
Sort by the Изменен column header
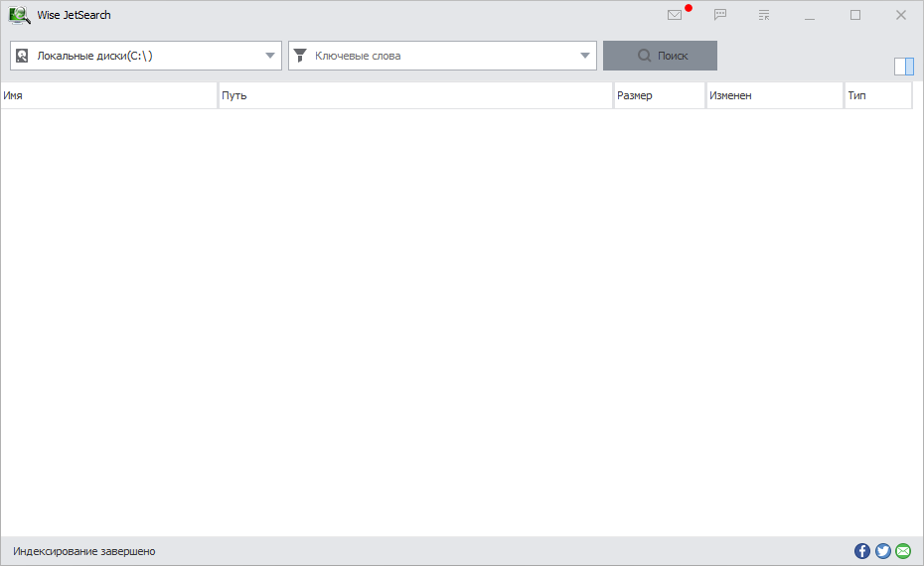(775, 95)
